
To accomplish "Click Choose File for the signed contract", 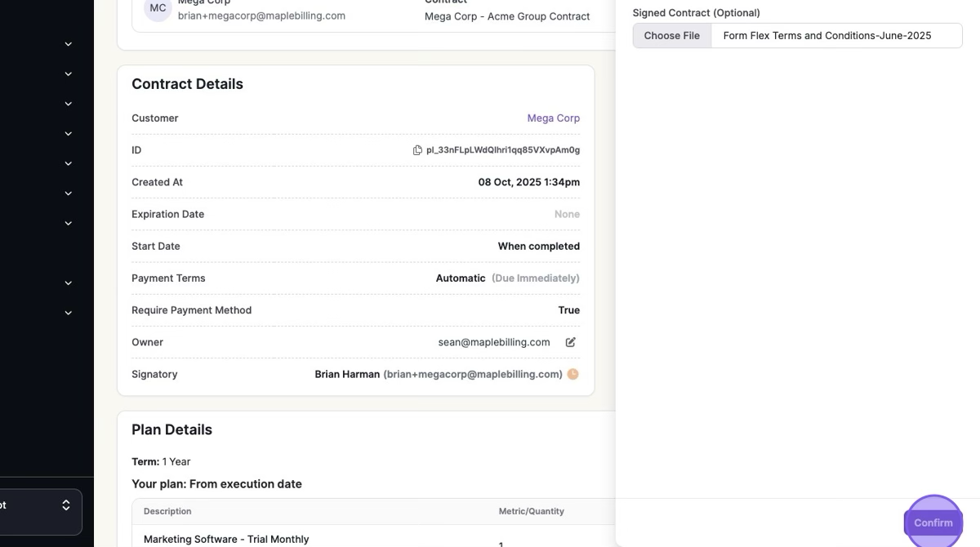I will 671,36.
